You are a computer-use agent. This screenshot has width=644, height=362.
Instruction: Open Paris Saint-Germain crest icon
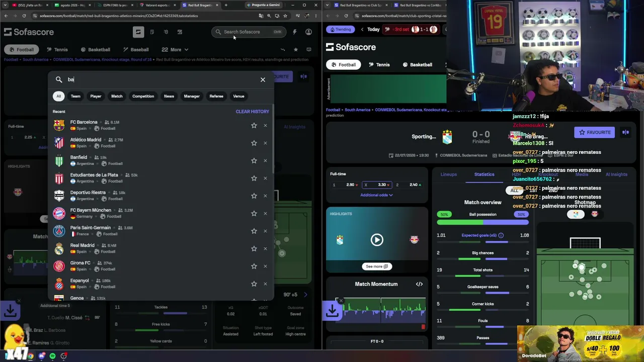[59, 231]
